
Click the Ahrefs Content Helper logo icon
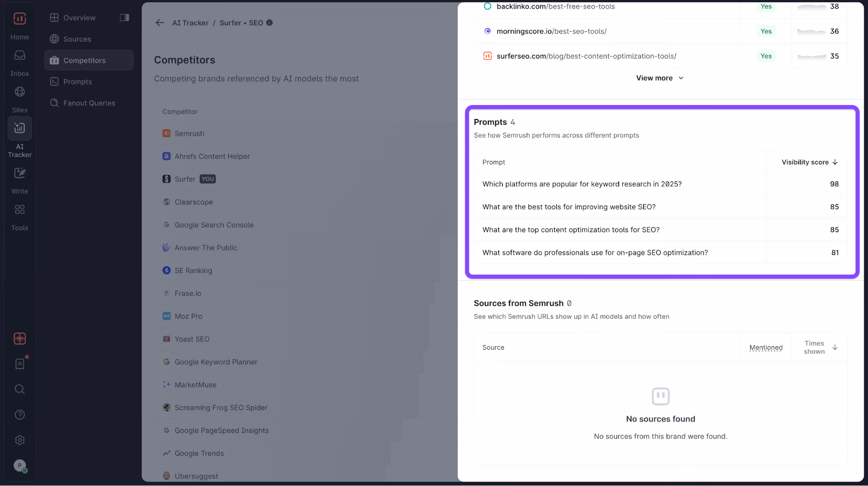[x=166, y=156]
